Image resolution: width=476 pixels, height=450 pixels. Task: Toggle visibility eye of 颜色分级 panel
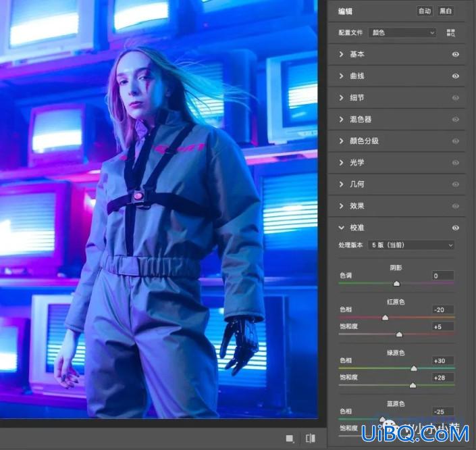click(455, 141)
